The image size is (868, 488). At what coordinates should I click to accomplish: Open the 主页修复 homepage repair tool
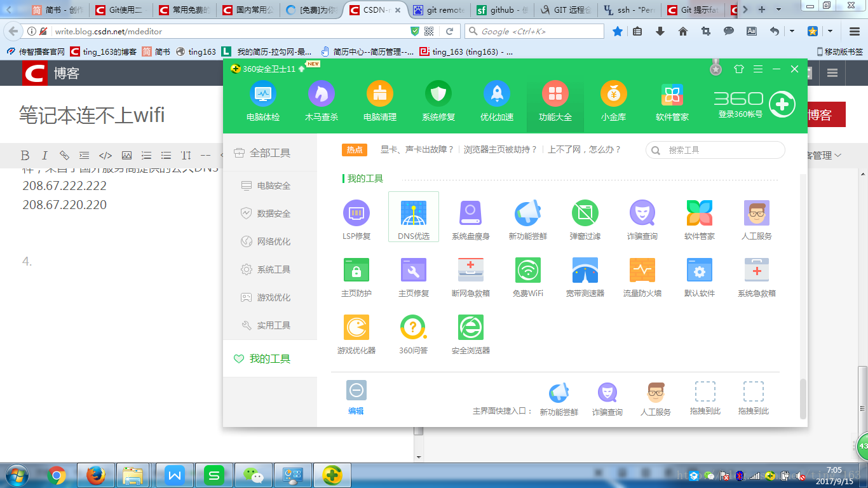click(414, 276)
